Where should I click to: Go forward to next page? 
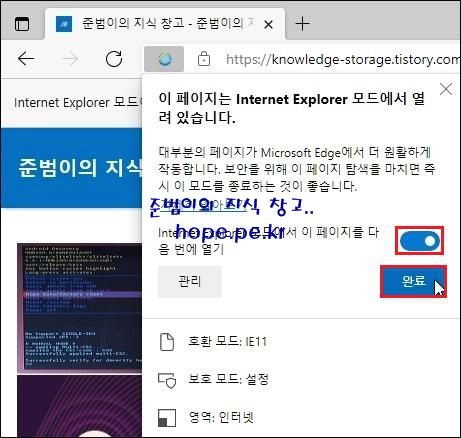[x=70, y=59]
